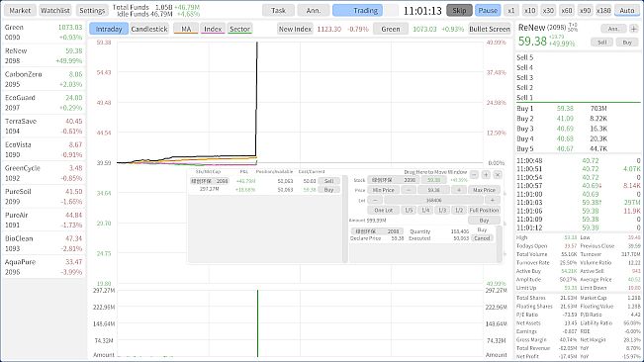Select 1/5 position size
Viewport: 644px width, 362px height.
tap(409, 210)
